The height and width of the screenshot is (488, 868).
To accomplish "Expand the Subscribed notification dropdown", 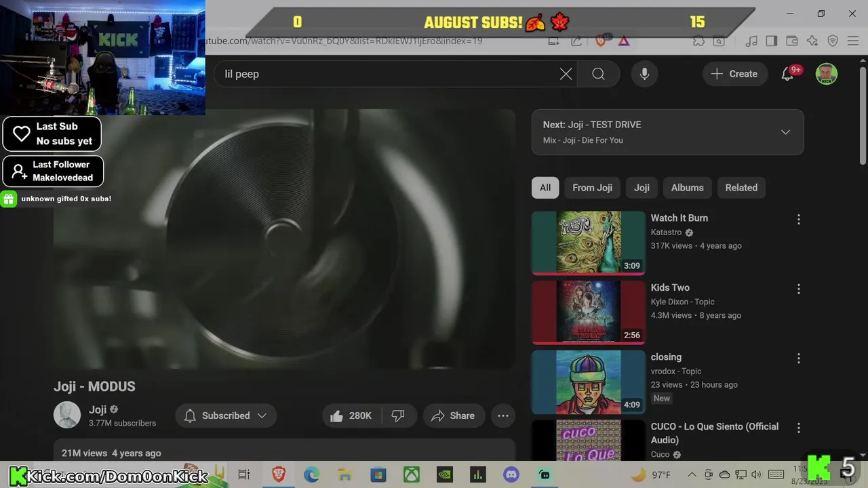I will tap(226, 415).
